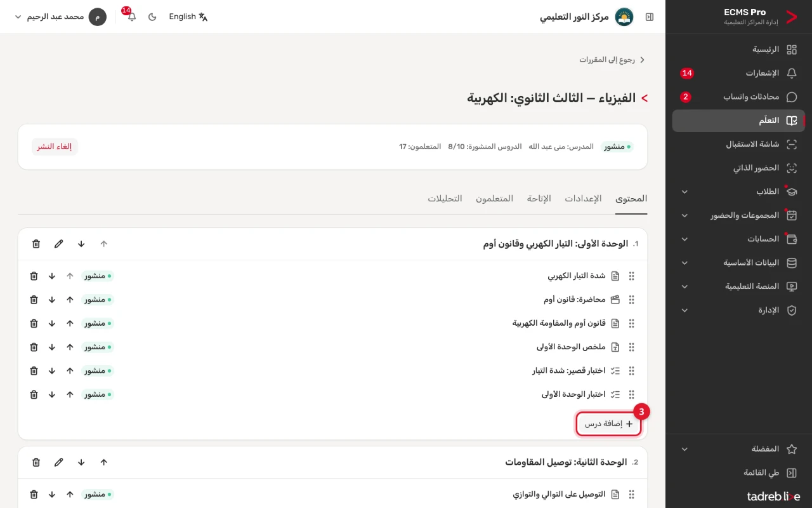Open شاشة الاستقبال in sidebar
The image size is (812, 508).
pos(738,144)
